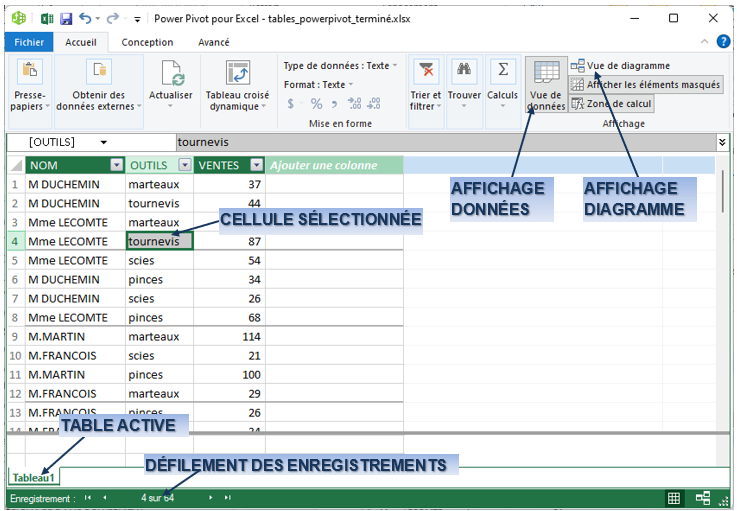This screenshot has height=511, width=737.
Task: Click the Trouver binoculars icon
Action: tap(464, 71)
